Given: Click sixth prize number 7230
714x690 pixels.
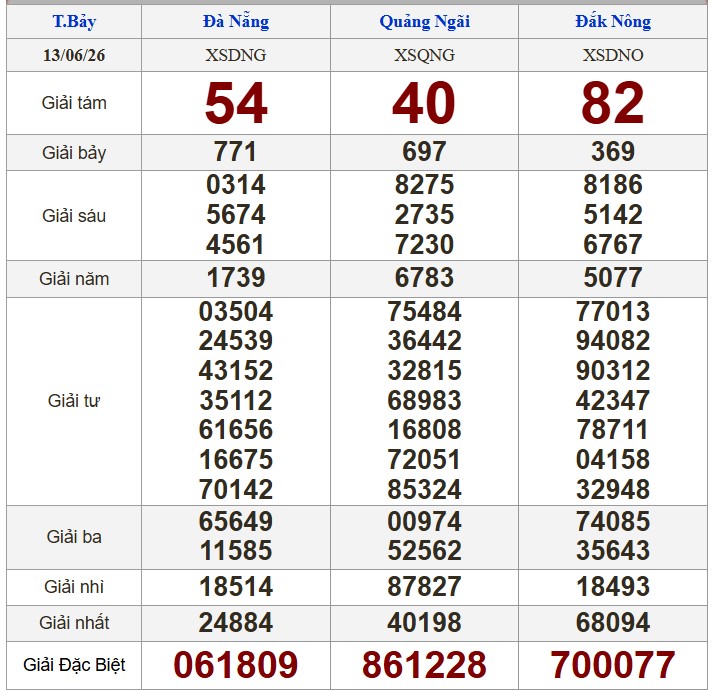Looking at the screenshot, I should [424, 245].
